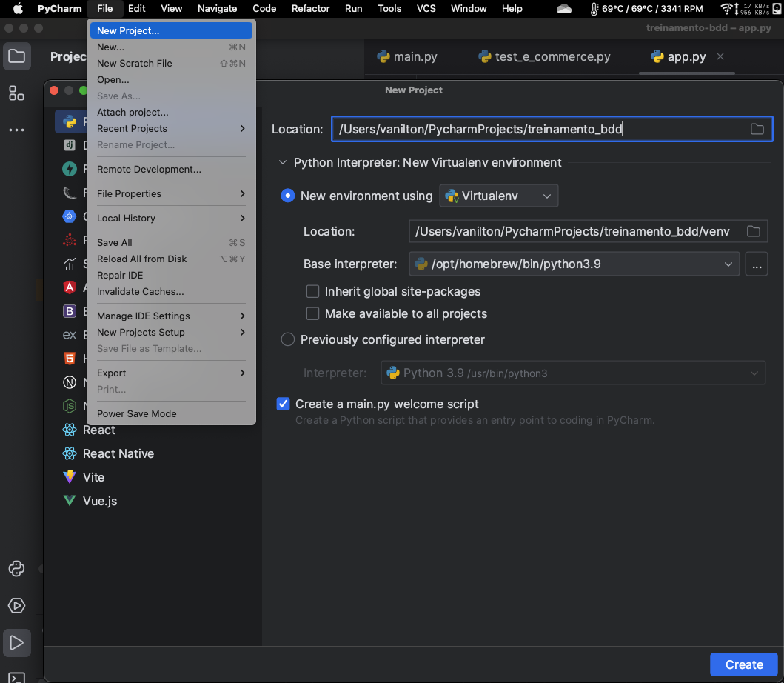This screenshot has width=784, height=683.
Task: Choose Invalidate Caches... menu item
Action: (x=171, y=291)
